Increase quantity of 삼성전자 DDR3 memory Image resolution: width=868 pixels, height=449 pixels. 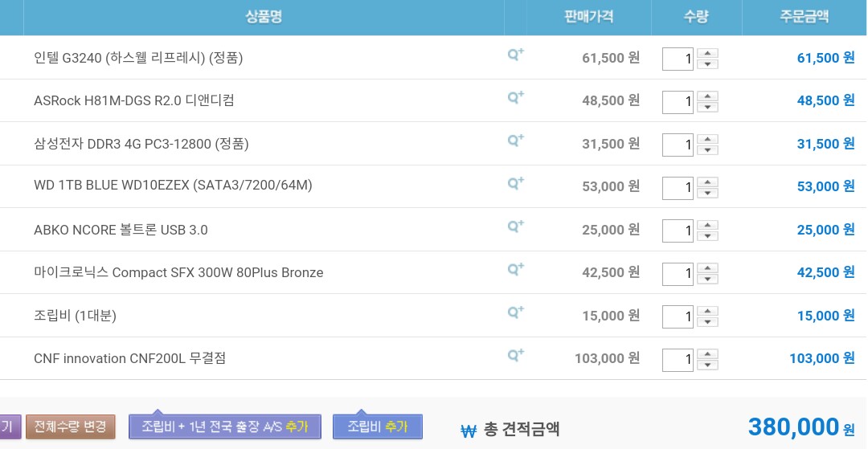pos(707,139)
